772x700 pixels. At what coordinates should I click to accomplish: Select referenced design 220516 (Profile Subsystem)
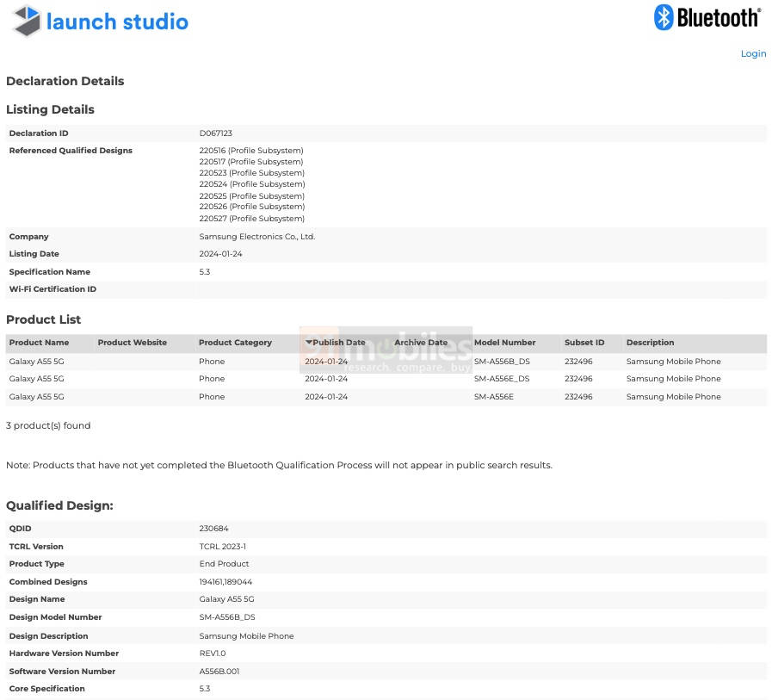[251, 151]
